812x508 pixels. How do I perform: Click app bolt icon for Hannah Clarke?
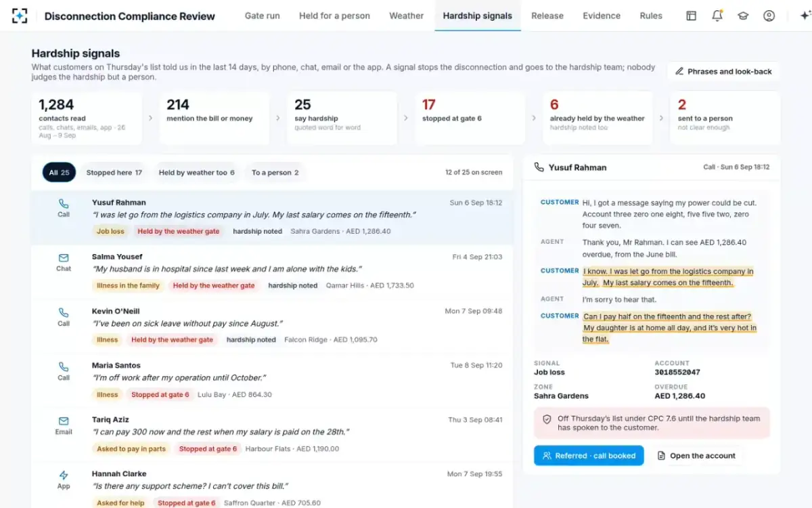click(x=64, y=475)
